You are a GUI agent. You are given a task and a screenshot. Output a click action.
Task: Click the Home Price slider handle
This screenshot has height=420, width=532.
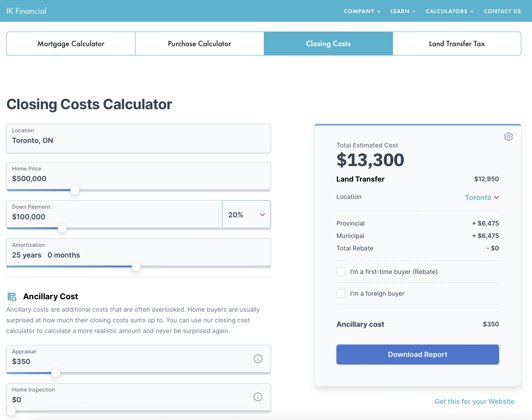75,190
